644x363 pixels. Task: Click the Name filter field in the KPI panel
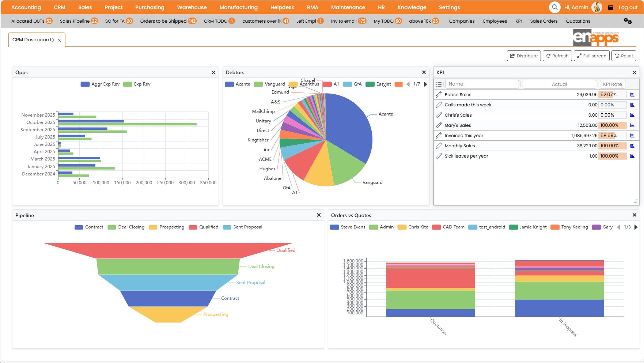[x=482, y=84]
